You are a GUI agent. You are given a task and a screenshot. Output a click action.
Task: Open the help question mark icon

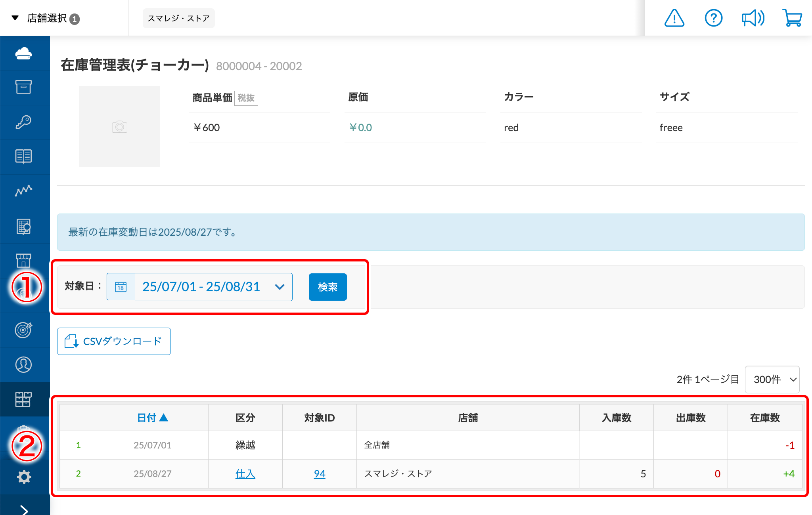[x=713, y=18]
